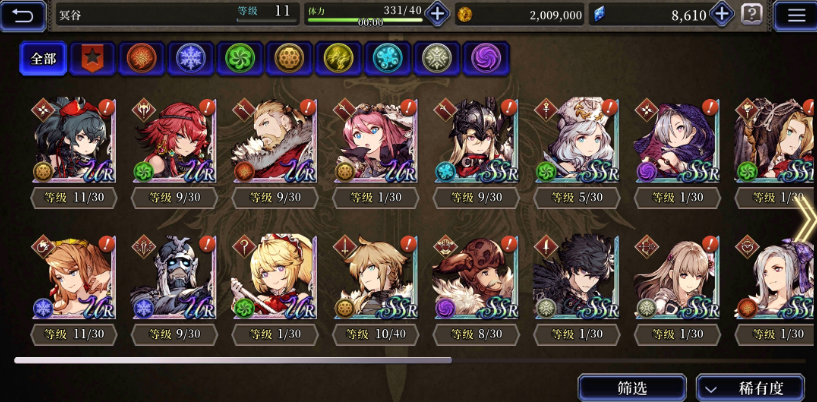Select the 全部 all tab
Viewport: 817px width, 402px height.
(x=43, y=58)
